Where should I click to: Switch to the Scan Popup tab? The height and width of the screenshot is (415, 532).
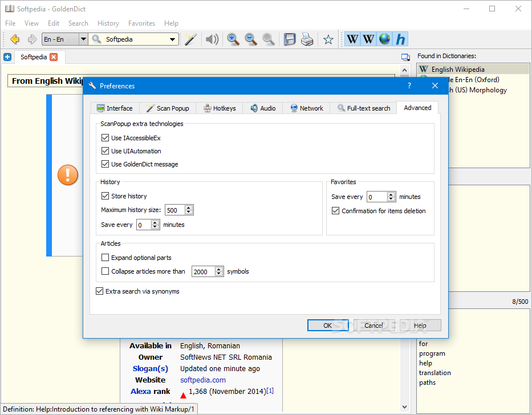click(168, 108)
